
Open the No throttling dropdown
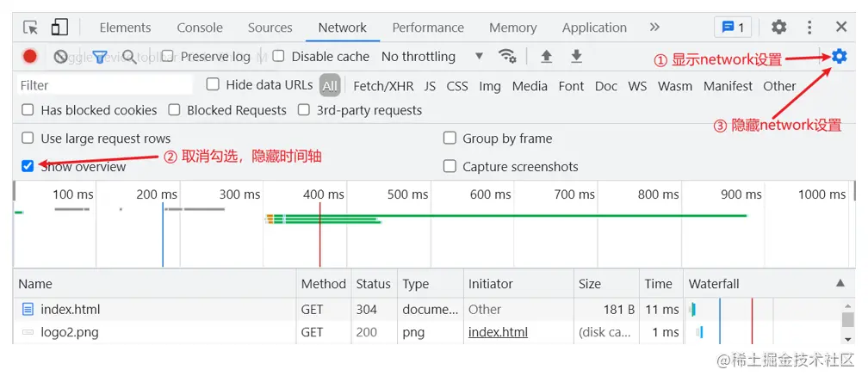coord(432,57)
